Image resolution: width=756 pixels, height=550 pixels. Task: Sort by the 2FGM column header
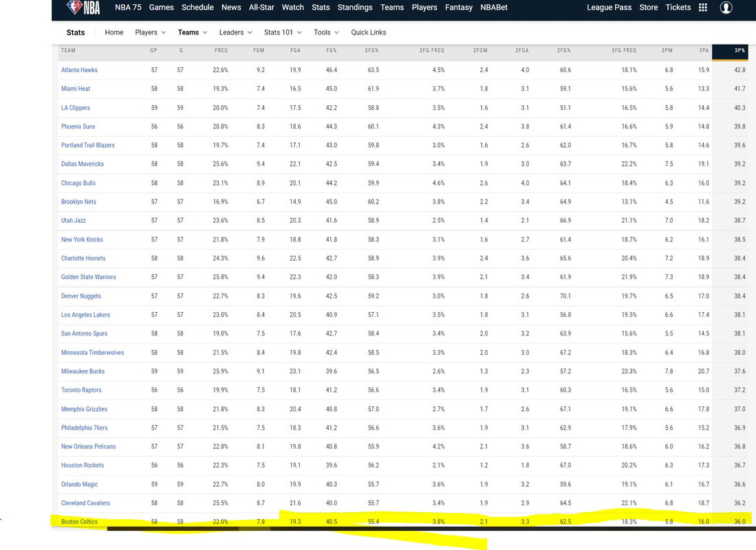480,50
